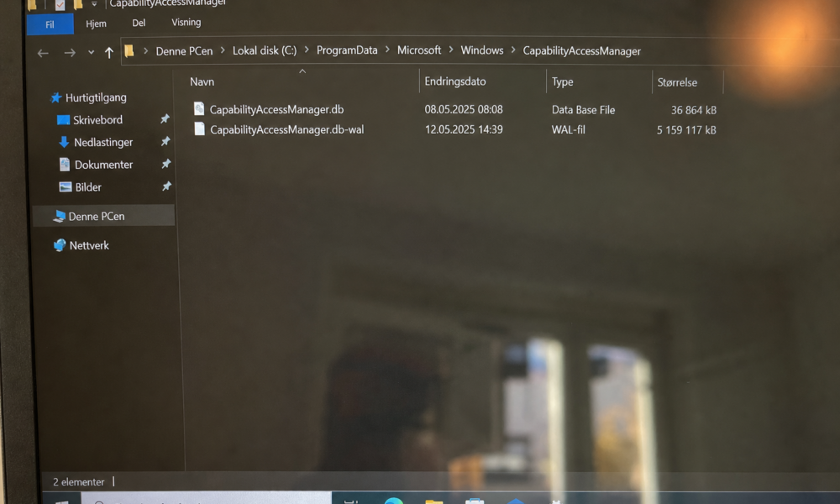Open Dokumenter in navigation pane
Image resolution: width=840 pixels, height=504 pixels.
point(103,165)
